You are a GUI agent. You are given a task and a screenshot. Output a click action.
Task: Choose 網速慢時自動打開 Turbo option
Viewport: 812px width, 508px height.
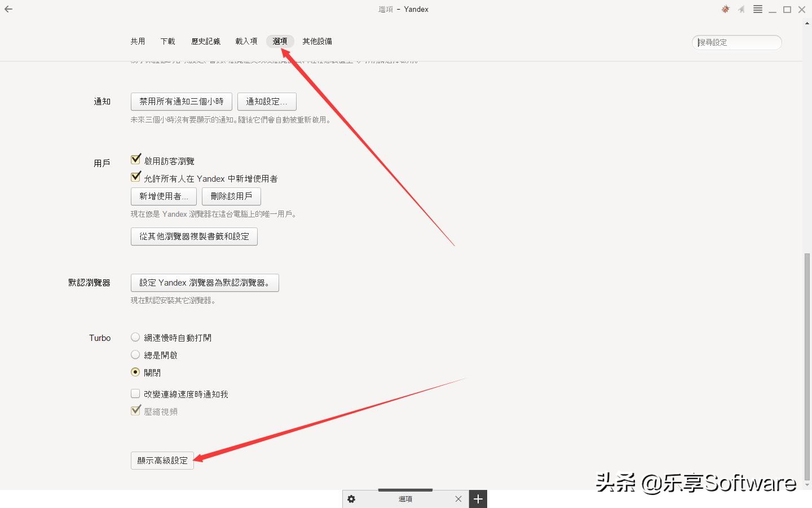[x=135, y=337]
